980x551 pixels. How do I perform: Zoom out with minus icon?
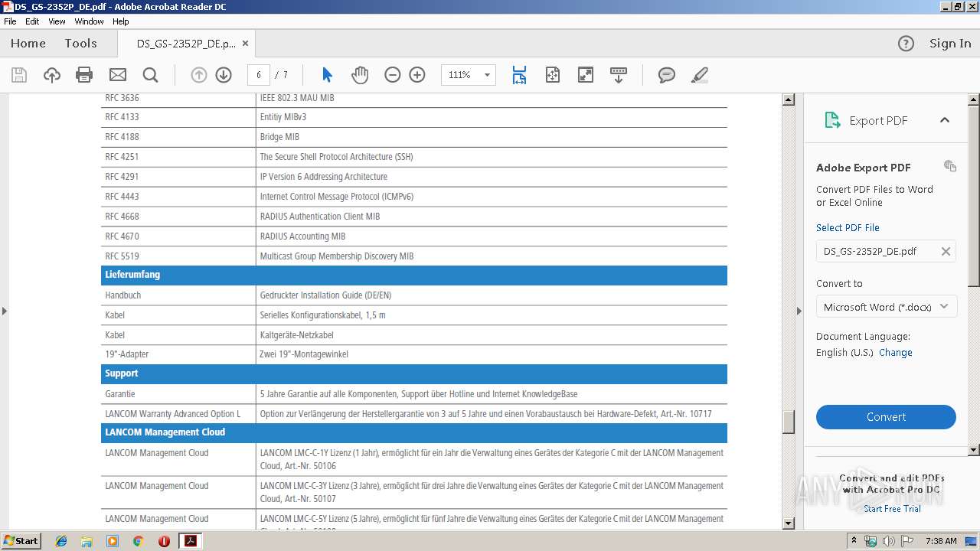(x=393, y=75)
